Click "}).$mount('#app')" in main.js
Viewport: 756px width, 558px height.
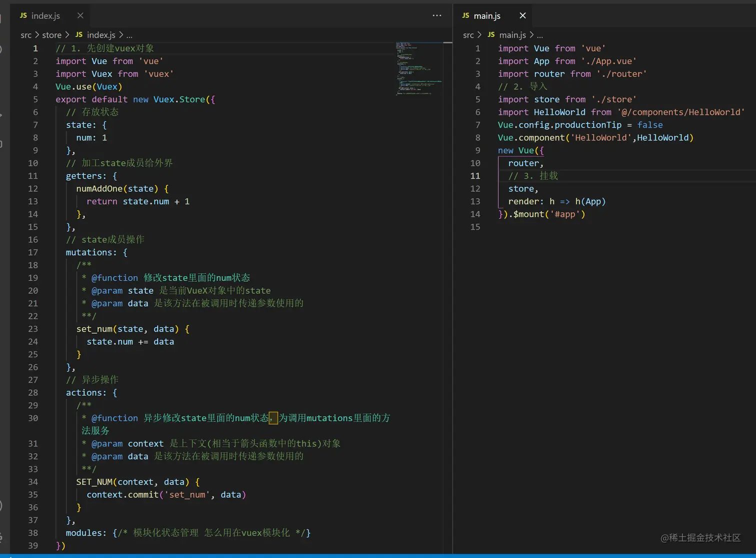(x=541, y=214)
